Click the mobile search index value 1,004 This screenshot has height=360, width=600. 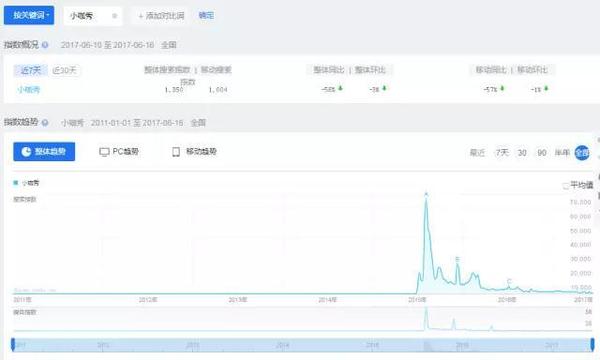218,90
